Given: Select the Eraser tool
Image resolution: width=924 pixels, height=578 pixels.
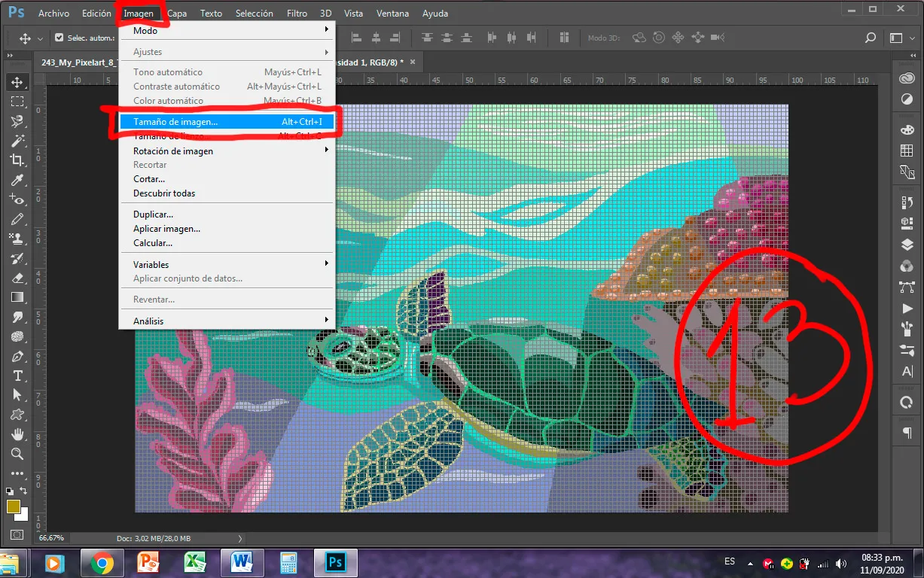Looking at the screenshot, I should (17, 277).
